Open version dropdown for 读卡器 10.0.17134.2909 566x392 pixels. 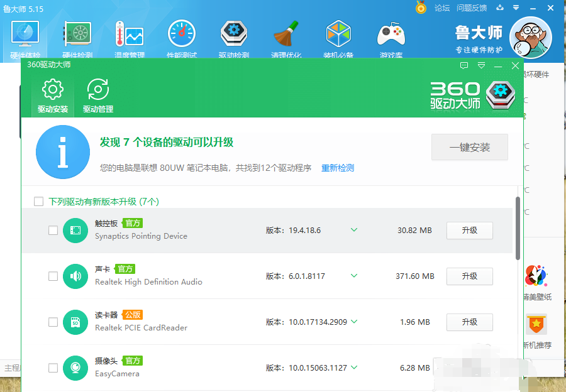pos(354,322)
